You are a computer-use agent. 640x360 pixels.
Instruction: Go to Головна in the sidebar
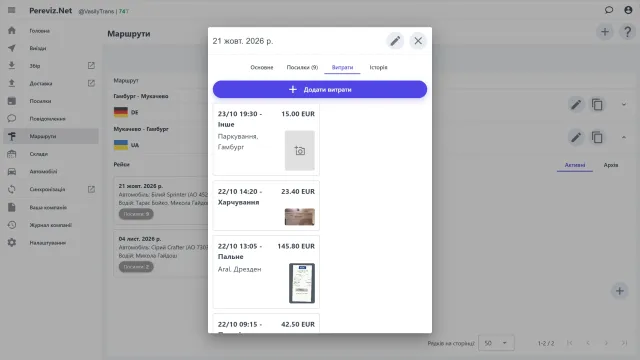(51, 31)
